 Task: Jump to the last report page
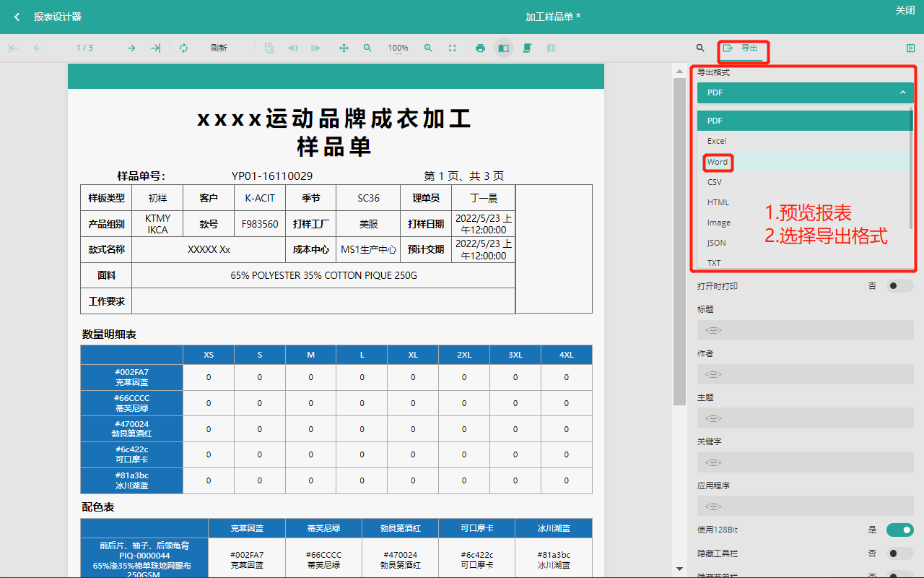point(155,48)
